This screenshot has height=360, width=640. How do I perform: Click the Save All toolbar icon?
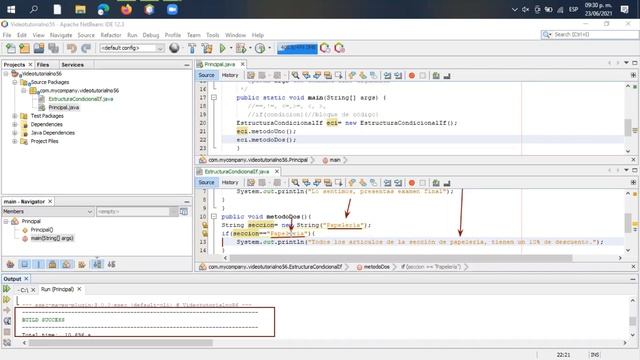pyautogui.click(x=53, y=48)
